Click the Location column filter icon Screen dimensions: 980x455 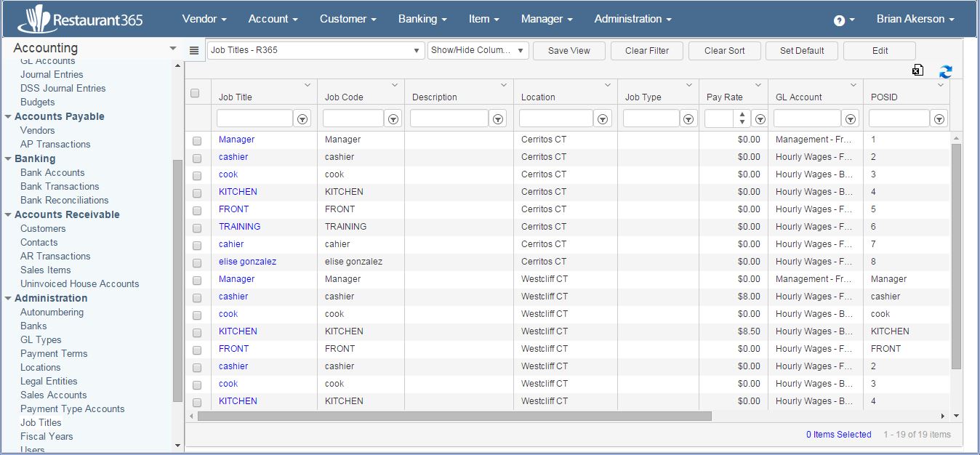(603, 119)
